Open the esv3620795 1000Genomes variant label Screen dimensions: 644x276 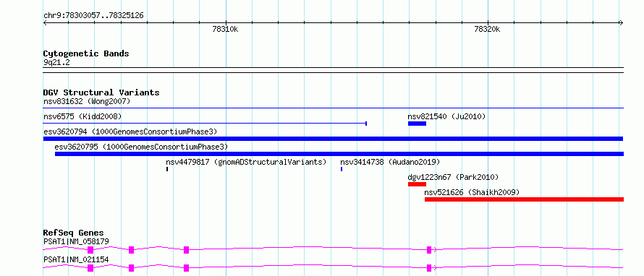(141, 147)
